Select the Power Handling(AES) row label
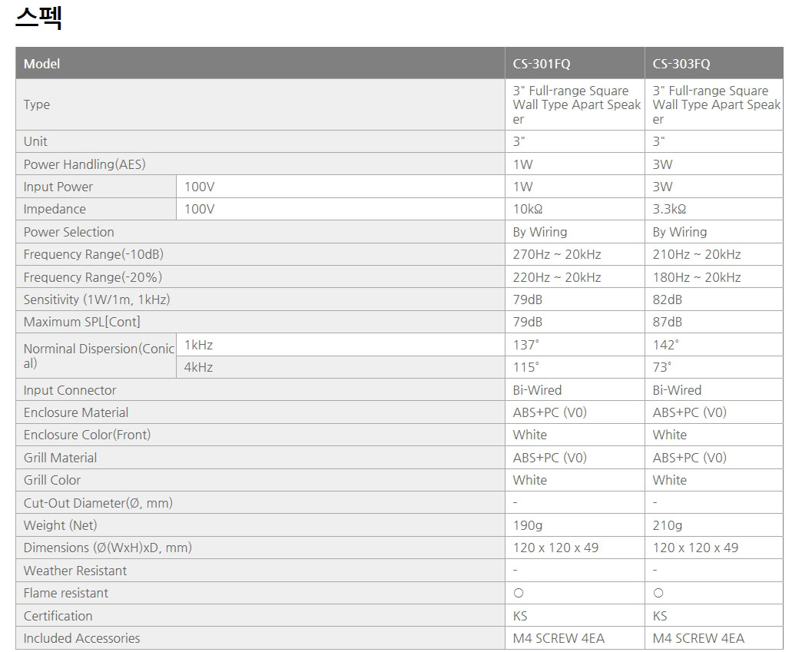 pos(85,164)
